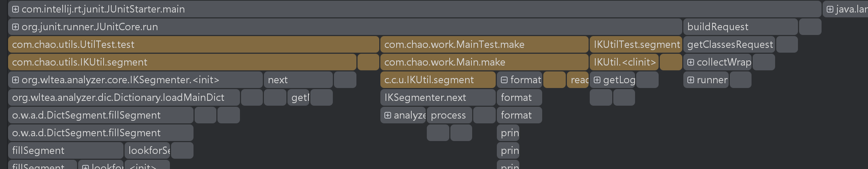The height and width of the screenshot is (169, 868).
Task: Select the com.chao.work.MainTest.make frame
Action: [x=484, y=45]
